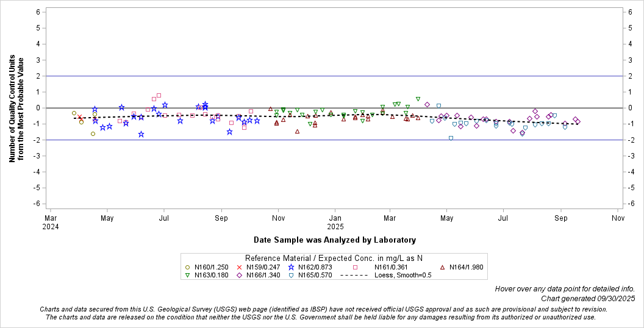Click the green inverted triangle N163/0.180 legend marker
644x328 pixels.
coord(188,276)
